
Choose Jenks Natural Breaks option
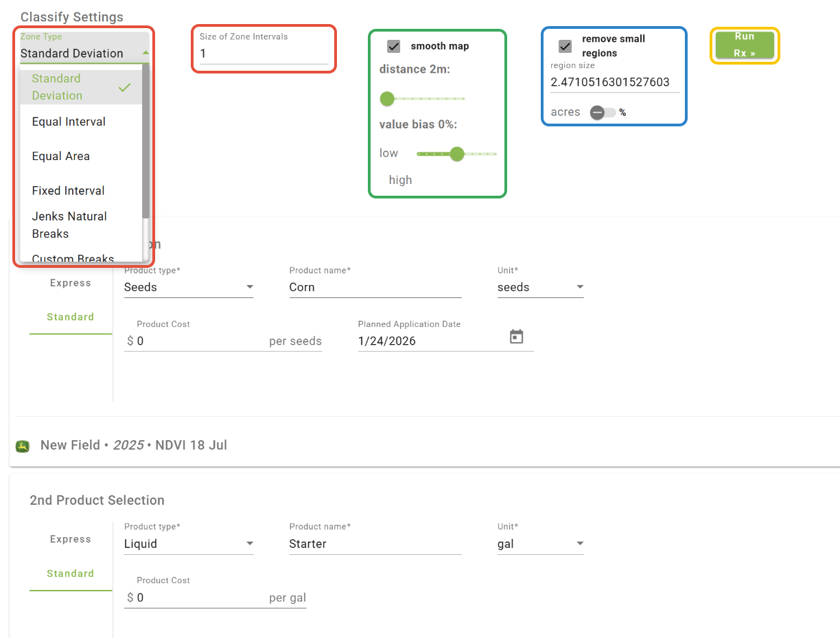69,225
